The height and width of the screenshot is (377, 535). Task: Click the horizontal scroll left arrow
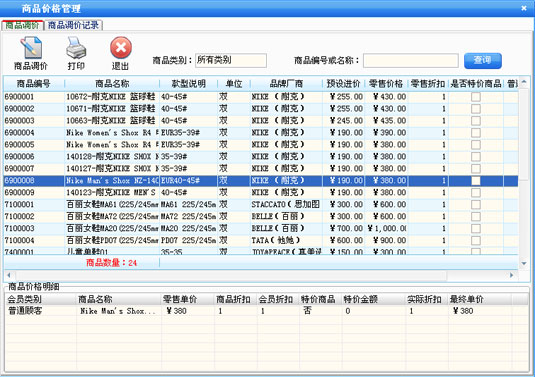tap(9, 275)
